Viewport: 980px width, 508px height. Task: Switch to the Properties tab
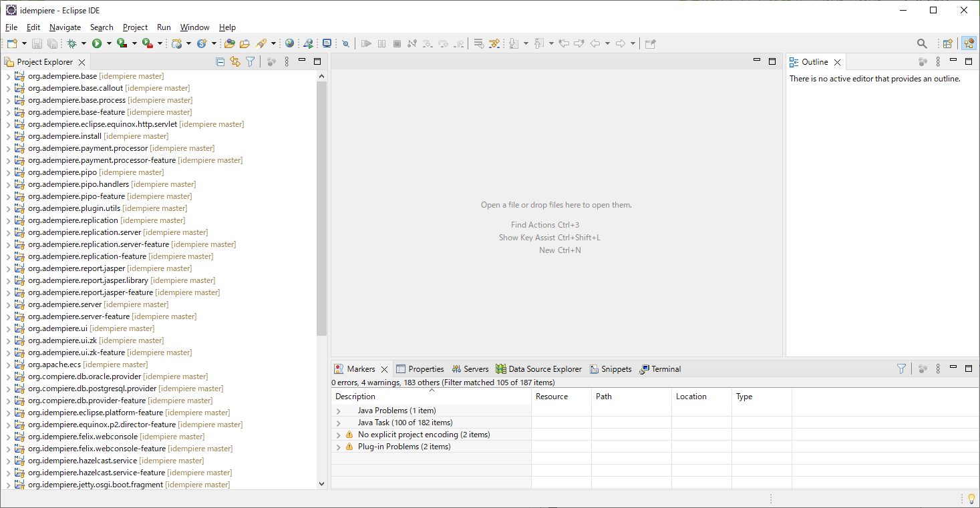coord(420,369)
